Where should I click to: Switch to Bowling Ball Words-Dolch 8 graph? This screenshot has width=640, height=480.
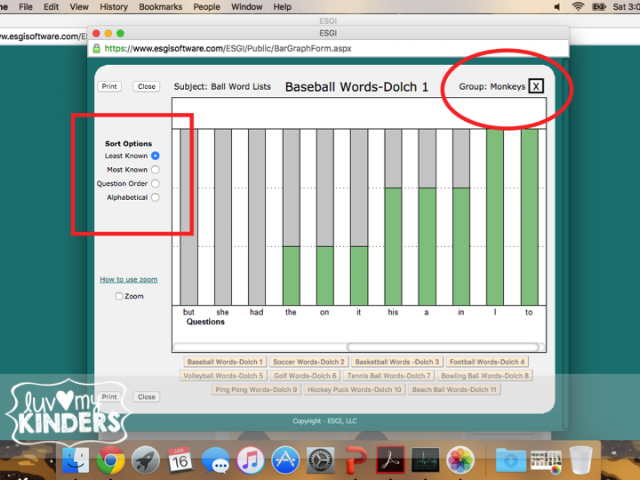pyautogui.click(x=485, y=376)
